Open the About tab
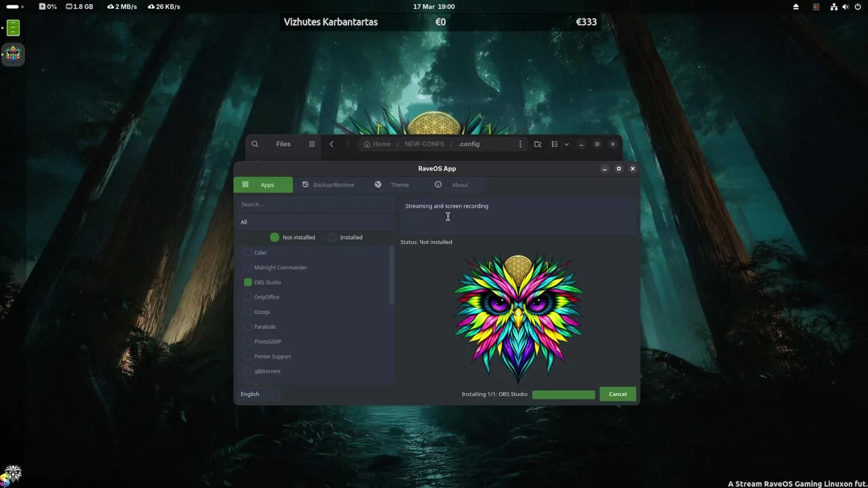The image size is (868, 488). [x=452, y=184]
